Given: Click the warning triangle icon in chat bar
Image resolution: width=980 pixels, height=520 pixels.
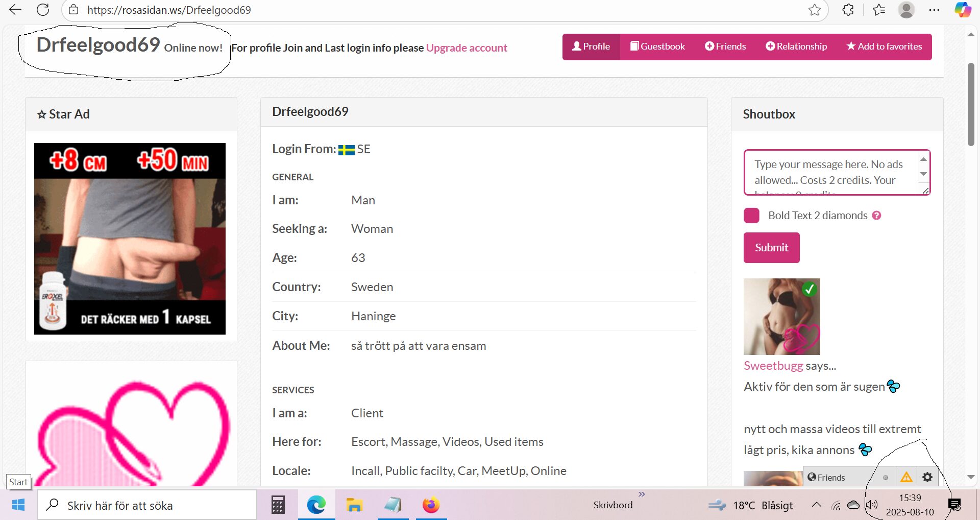Looking at the screenshot, I should coord(906,477).
